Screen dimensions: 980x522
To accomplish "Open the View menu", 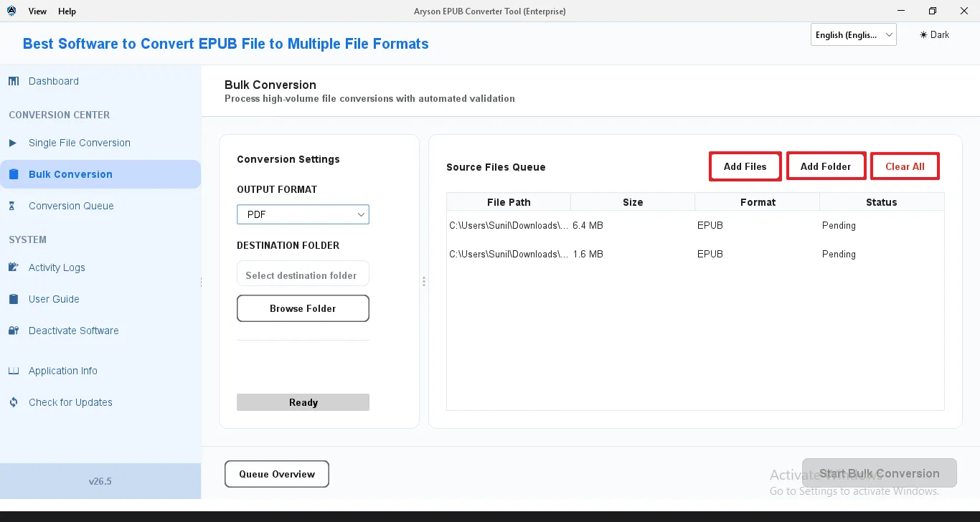I will [37, 11].
